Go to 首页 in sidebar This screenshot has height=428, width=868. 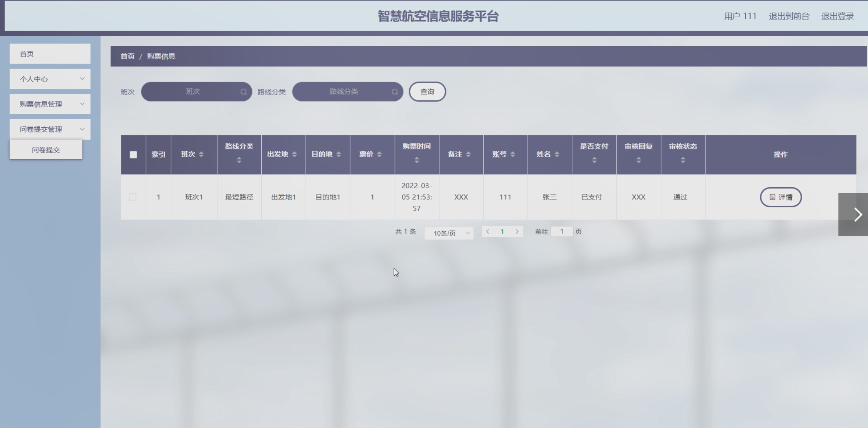pos(50,54)
